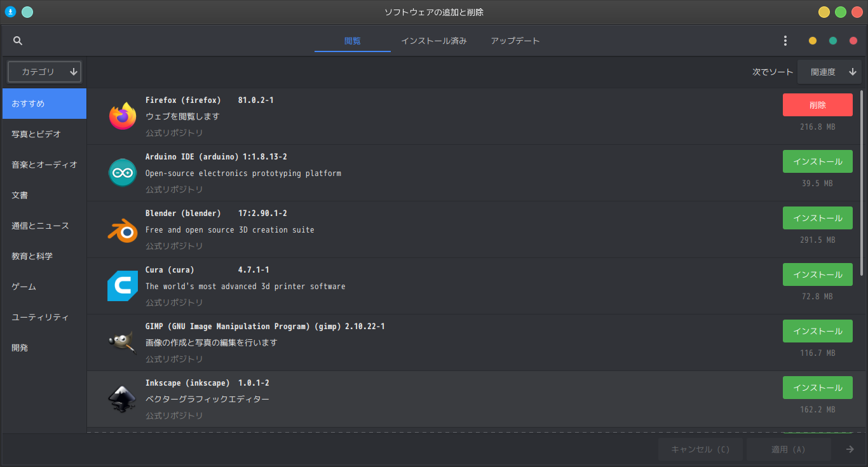This screenshot has width=868, height=467.
Task: Click the Cura app icon
Action: tap(123, 286)
